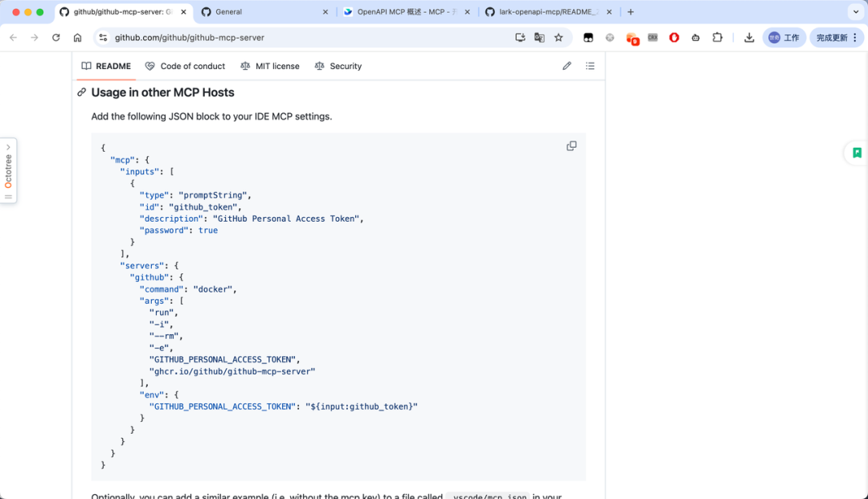Expand the tab search chevron at top right
This screenshot has height=499, width=868.
pyautogui.click(x=854, y=12)
